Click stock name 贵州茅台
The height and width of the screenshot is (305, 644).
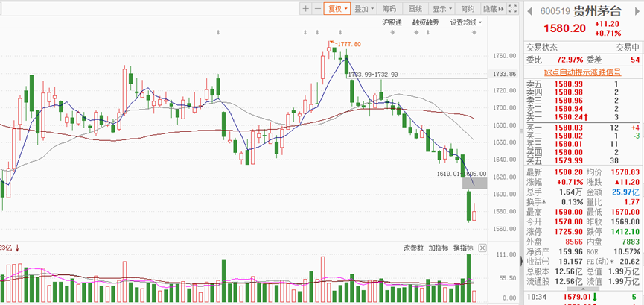tap(598, 11)
